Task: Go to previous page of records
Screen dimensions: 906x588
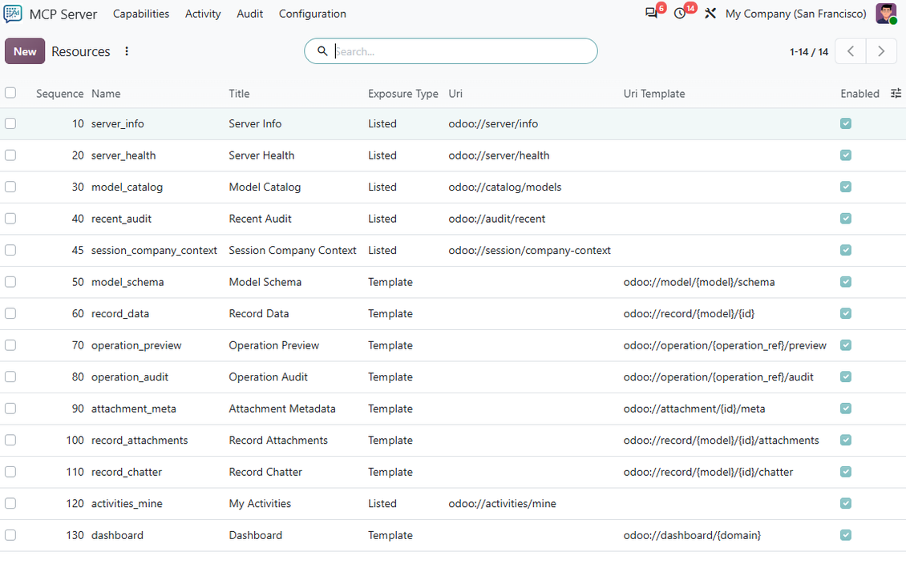Action: tap(851, 51)
